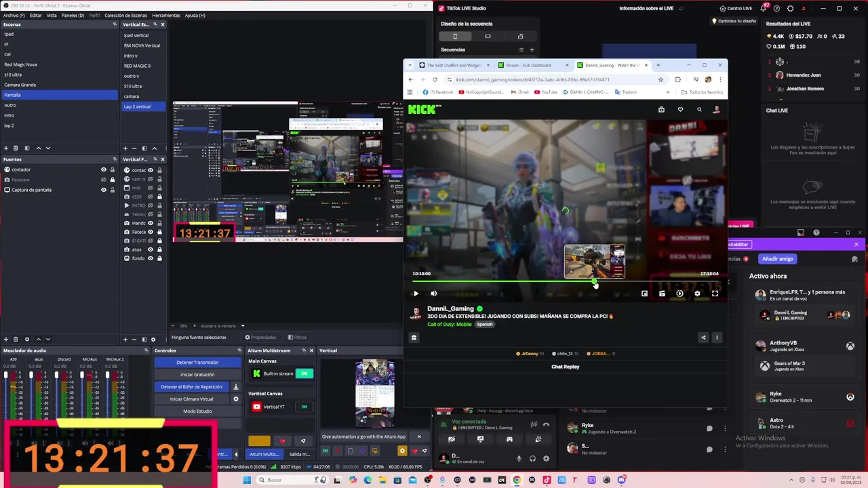The width and height of the screenshot is (868, 488).
Task: Add a source in the Fuentes panel
Action: pos(6,339)
